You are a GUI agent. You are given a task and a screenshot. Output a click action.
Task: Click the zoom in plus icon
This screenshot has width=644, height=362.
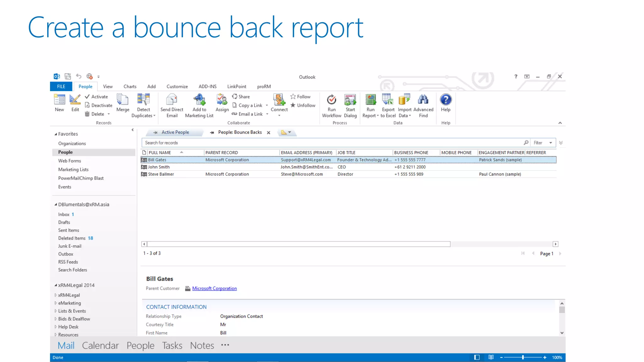tap(545, 358)
